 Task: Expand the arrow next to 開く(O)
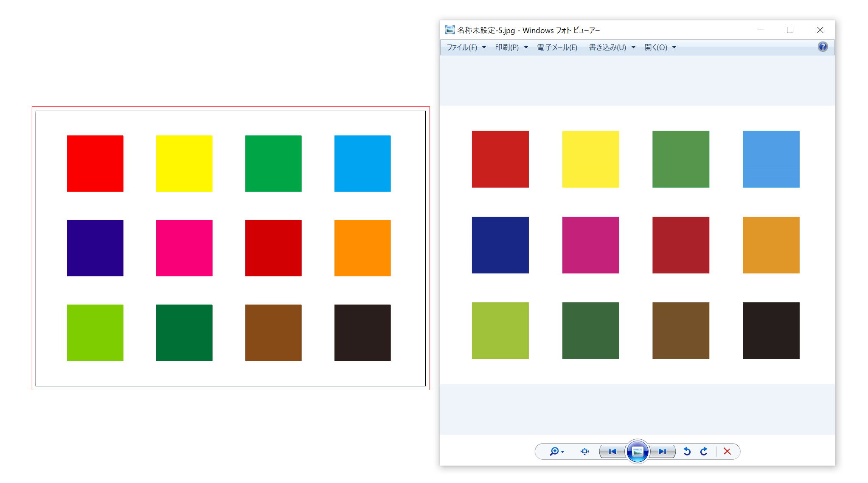tap(674, 47)
